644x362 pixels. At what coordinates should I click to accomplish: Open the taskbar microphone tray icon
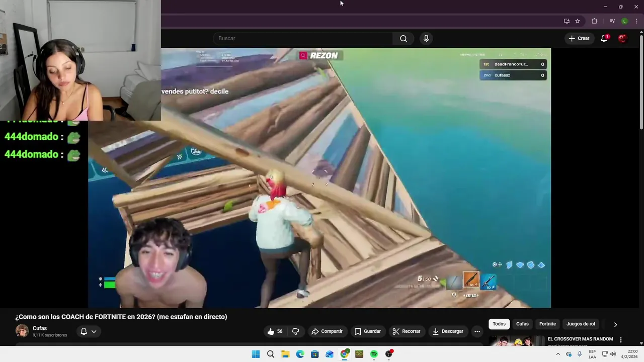click(580, 354)
